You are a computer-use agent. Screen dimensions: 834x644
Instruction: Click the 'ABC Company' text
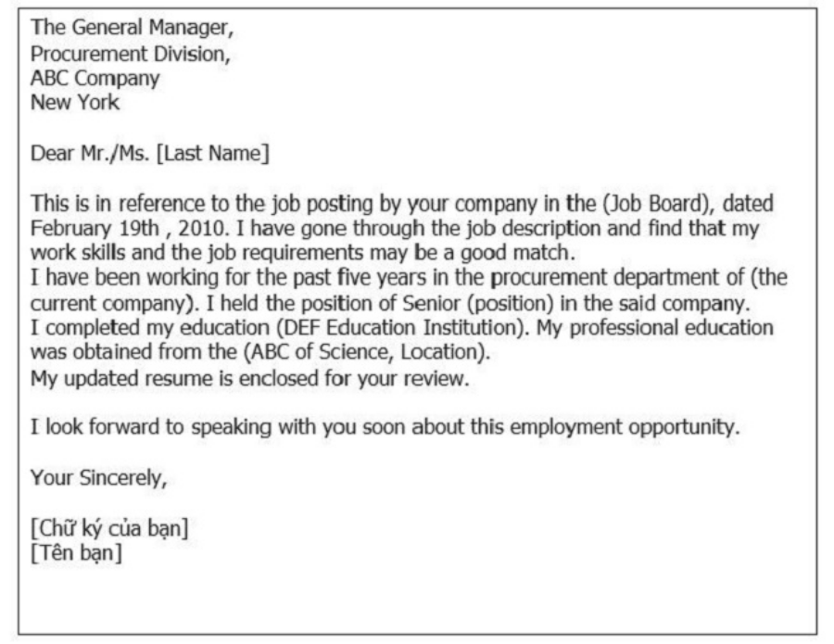click(x=95, y=79)
